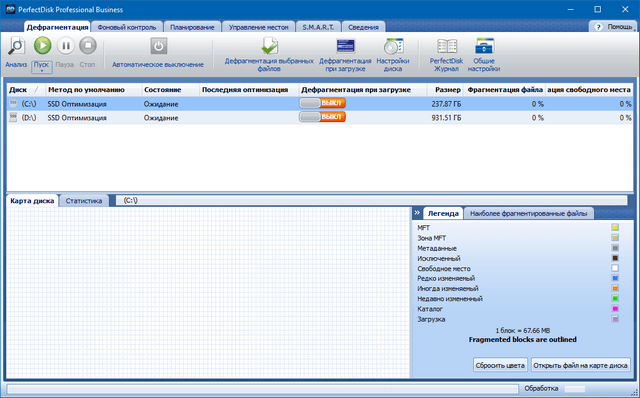
Task: Click the Сбросить цвета button
Action: 500,365
